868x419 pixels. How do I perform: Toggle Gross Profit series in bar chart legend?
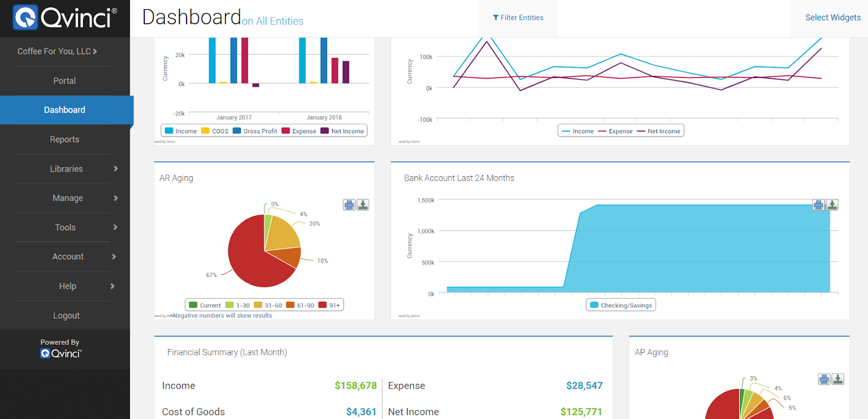(255, 131)
